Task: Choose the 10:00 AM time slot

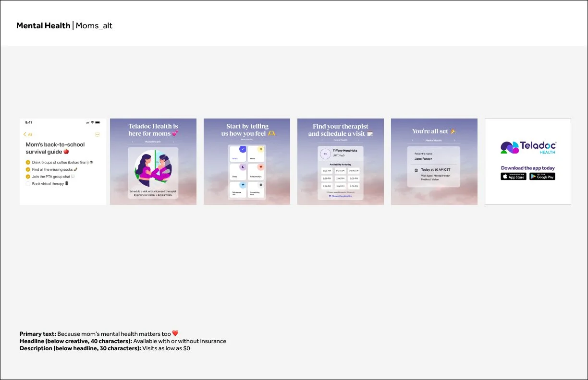Action: coord(354,171)
